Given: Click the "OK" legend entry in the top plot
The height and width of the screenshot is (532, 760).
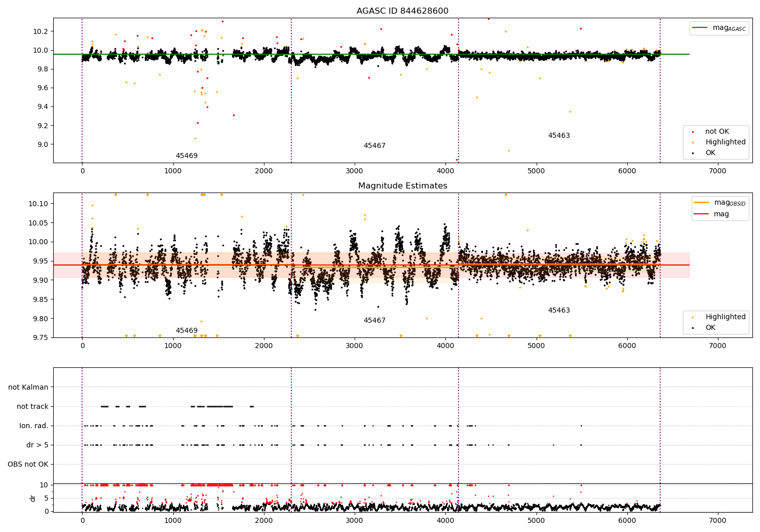Looking at the screenshot, I should tap(710, 153).
